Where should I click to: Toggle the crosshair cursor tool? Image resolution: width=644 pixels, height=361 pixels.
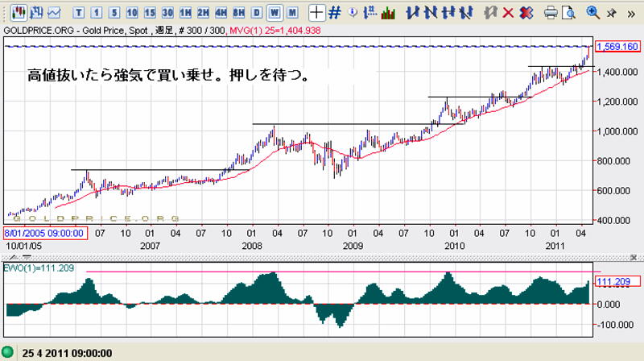317,13
